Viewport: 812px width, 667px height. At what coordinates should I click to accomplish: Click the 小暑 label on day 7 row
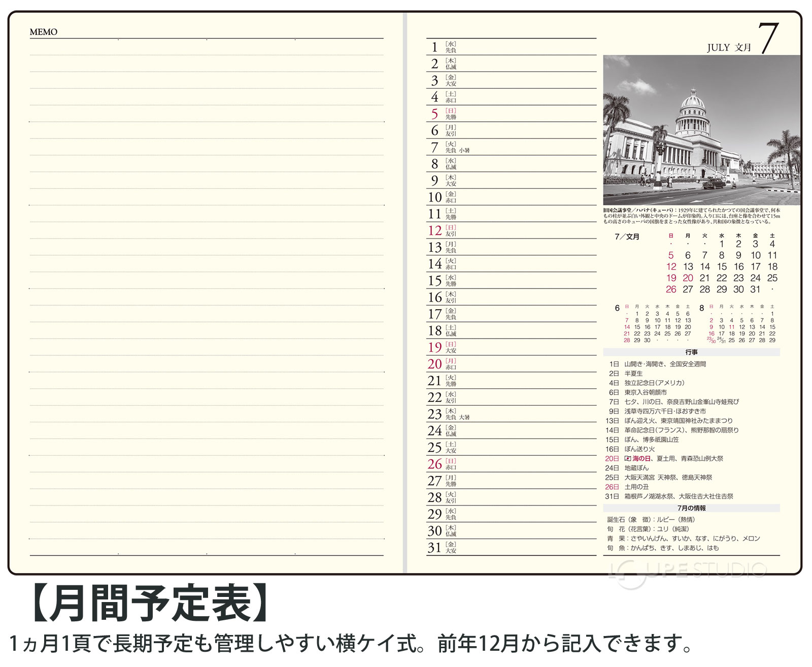coord(464,151)
